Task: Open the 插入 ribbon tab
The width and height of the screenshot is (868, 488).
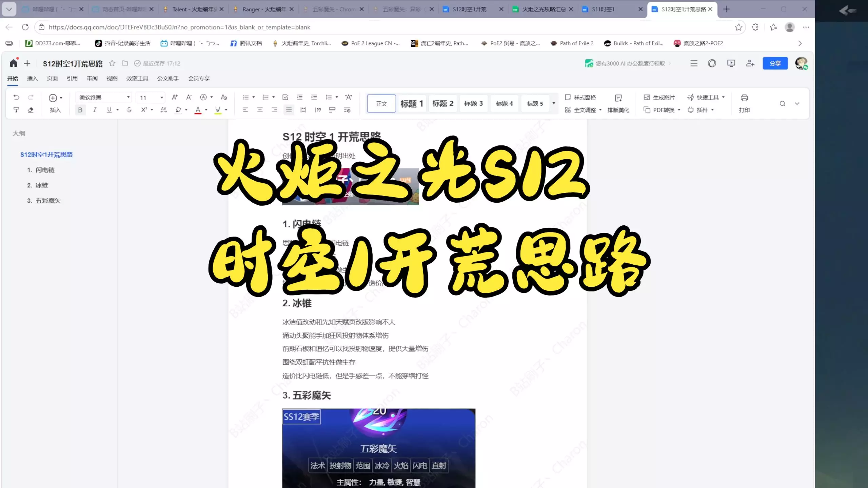Action: pos(32,78)
